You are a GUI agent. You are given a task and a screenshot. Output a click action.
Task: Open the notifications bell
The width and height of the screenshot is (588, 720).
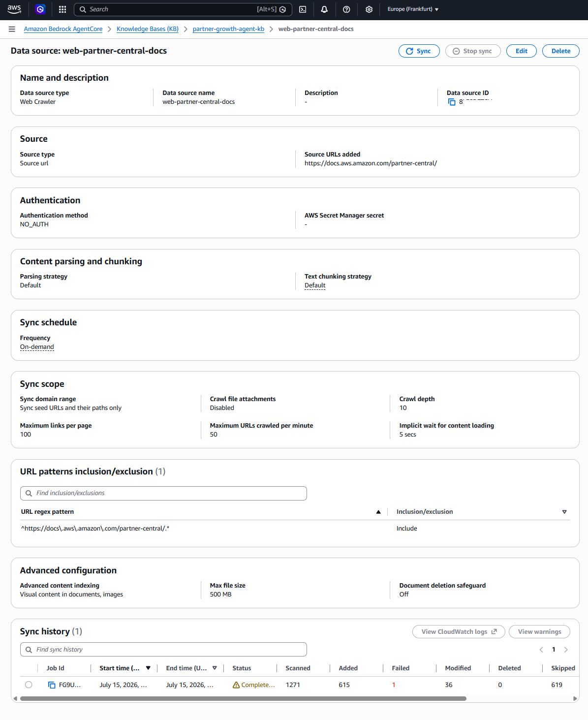pyautogui.click(x=324, y=9)
